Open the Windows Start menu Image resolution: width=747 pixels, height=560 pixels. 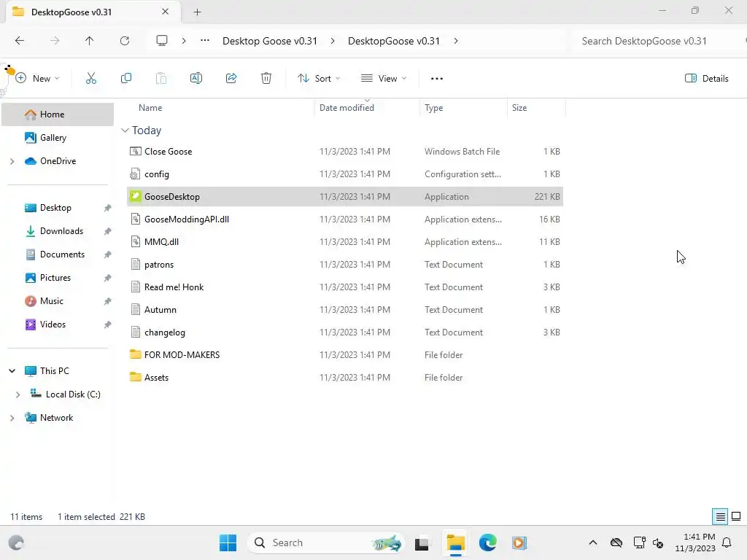click(228, 542)
